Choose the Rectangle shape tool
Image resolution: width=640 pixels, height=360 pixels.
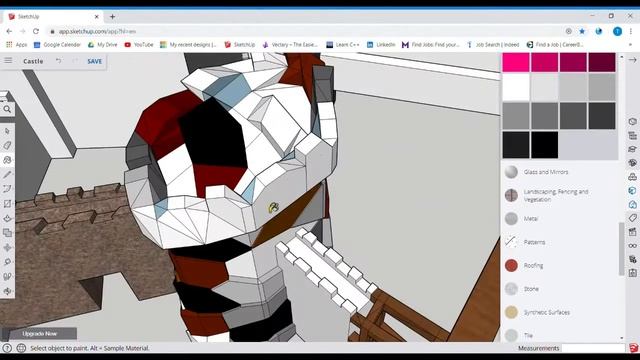[7, 204]
